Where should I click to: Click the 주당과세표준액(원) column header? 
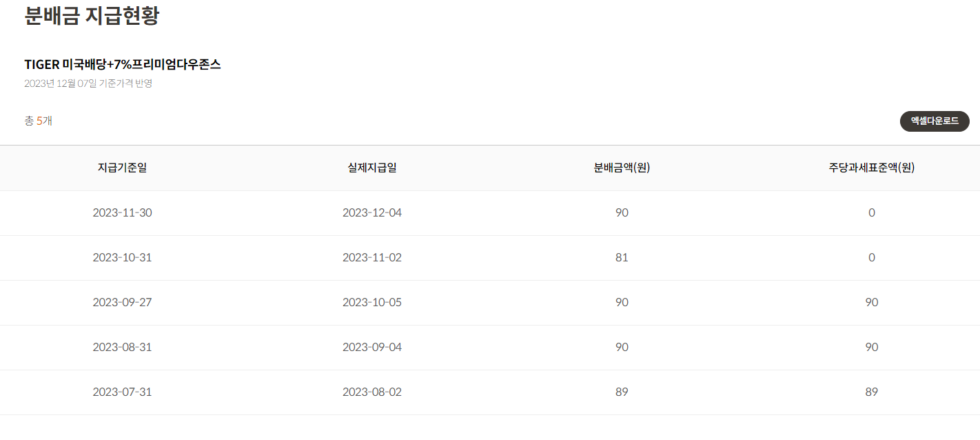click(x=872, y=168)
